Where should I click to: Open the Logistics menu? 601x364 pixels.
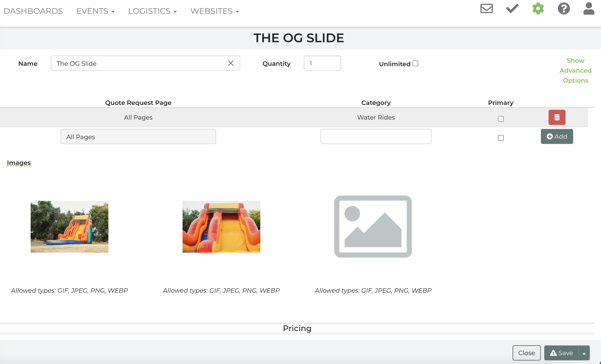tap(152, 11)
